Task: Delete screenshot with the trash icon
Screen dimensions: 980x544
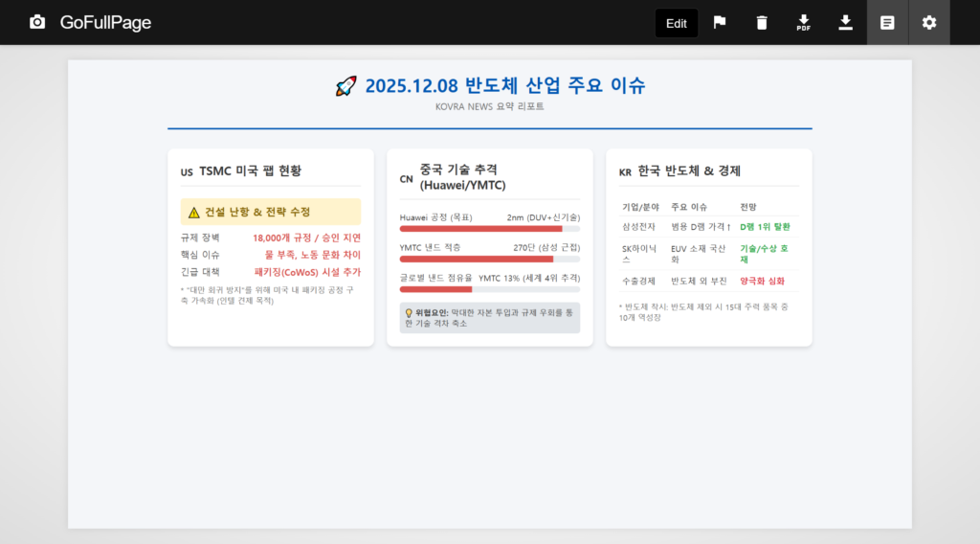Action: 762,22
